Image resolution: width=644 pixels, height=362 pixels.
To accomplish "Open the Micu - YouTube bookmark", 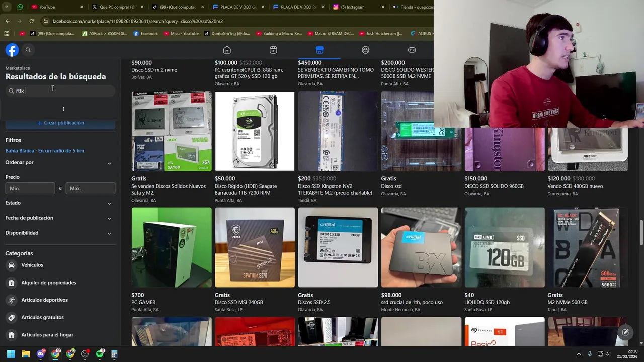I will 181,34.
